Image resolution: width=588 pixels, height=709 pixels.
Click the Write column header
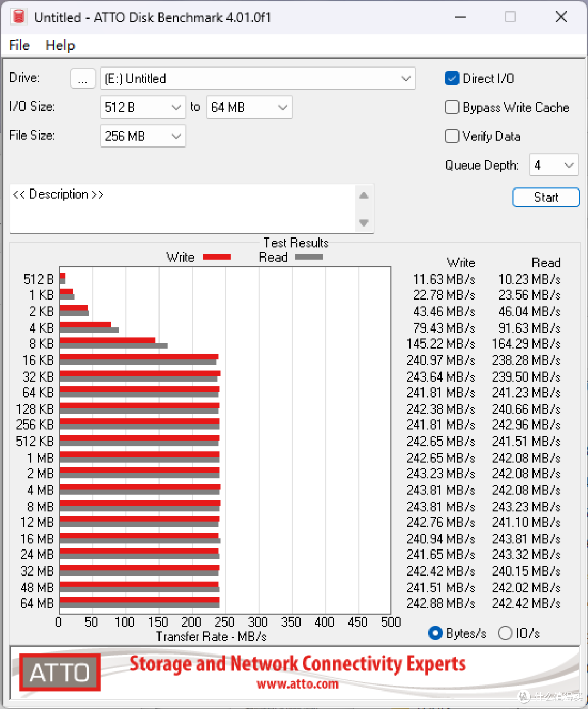(x=461, y=263)
